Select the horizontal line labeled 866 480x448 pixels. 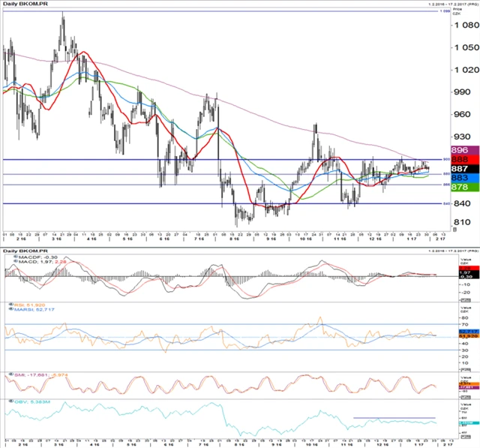click(225, 185)
